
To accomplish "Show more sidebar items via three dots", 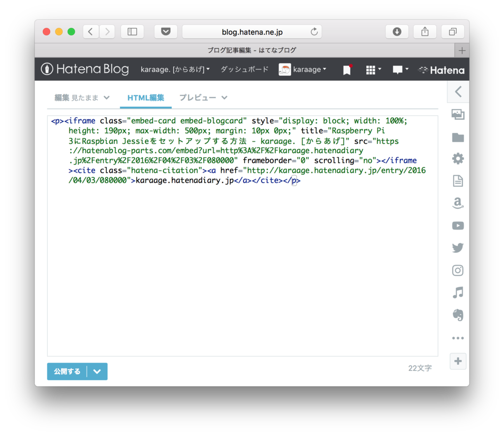I will (x=458, y=338).
